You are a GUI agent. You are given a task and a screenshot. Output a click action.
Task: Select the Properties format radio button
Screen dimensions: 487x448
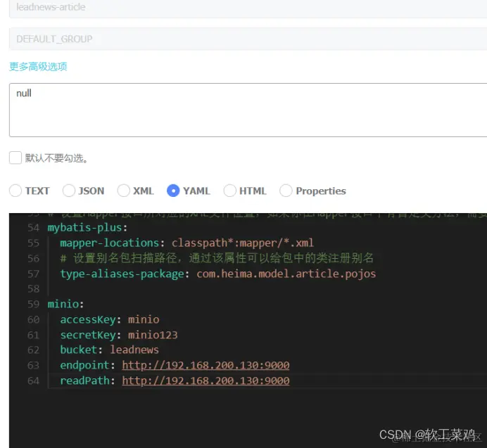286,191
